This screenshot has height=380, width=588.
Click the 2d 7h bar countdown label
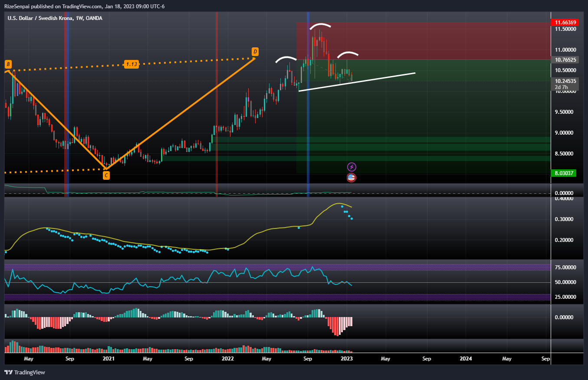point(562,87)
